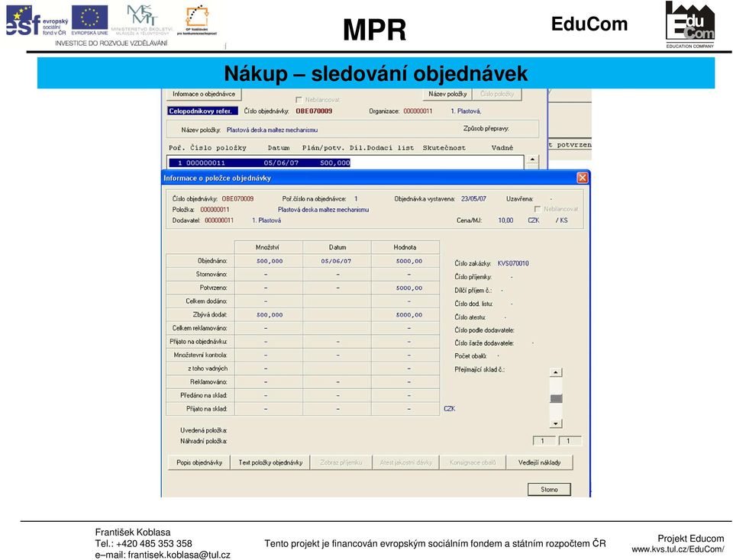Click the dialog scrollbar thumb
Viewport: 733px width, 560px height.
click(x=556, y=398)
